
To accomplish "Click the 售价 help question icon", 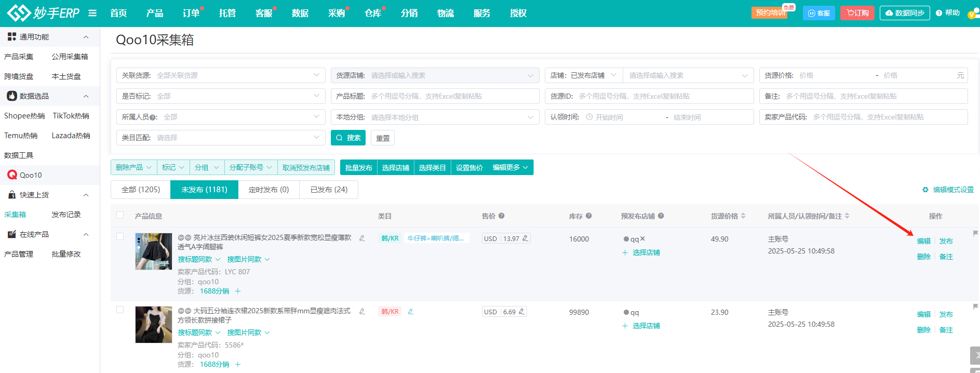I will 502,216.
